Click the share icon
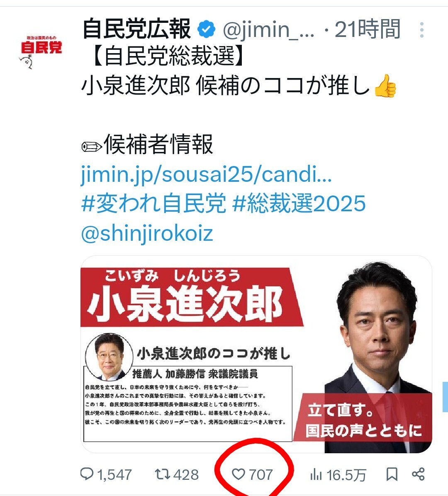 [418, 474]
